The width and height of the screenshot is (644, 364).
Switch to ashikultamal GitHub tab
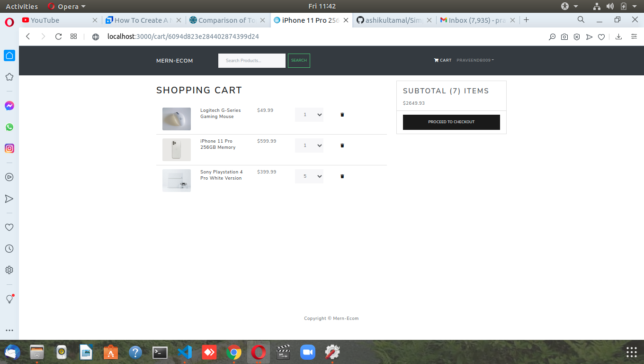(x=394, y=20)
